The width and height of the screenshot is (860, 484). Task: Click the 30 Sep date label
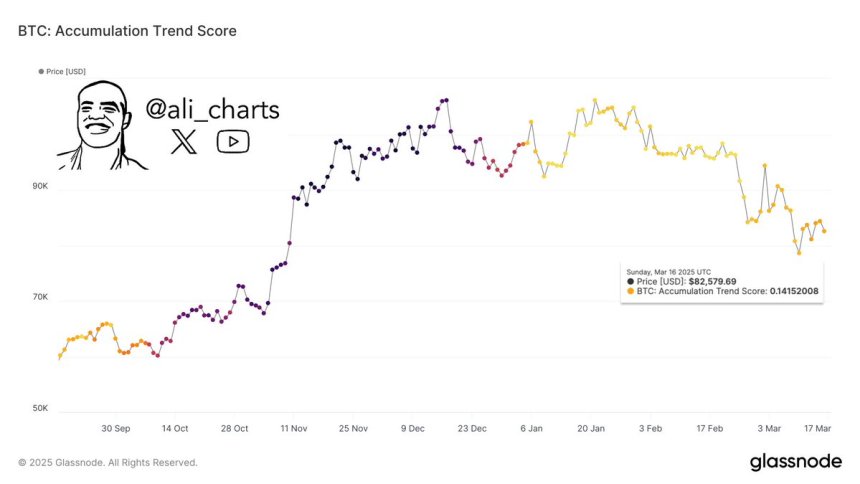tap(116, 428)
